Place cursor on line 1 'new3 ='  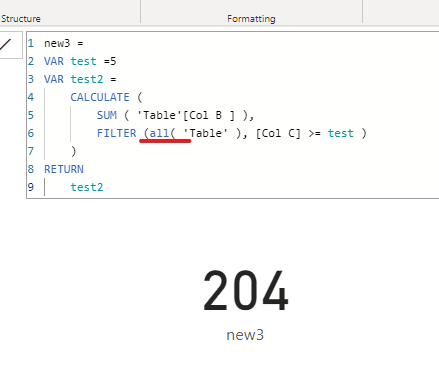pos(64,43)
